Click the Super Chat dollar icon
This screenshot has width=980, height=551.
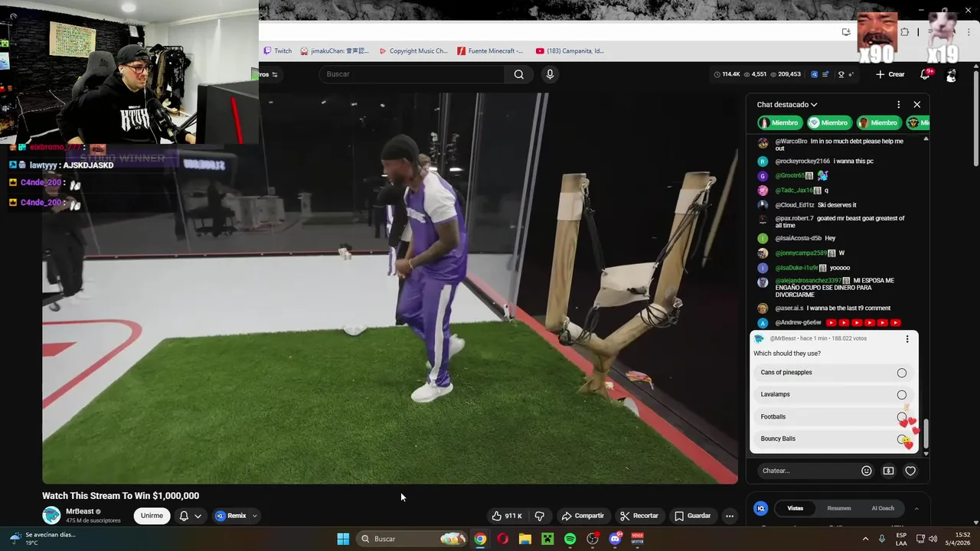click(x=888, y=471)
